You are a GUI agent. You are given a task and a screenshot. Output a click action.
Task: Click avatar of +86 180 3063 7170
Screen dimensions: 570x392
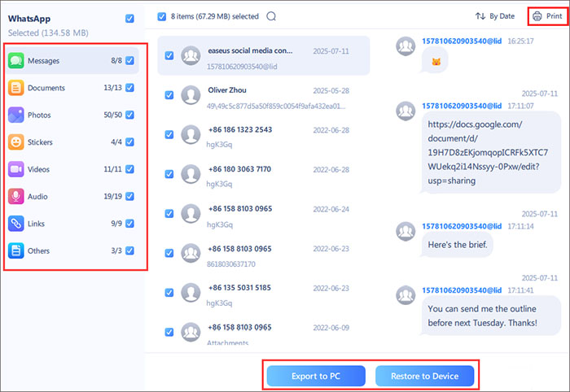[x=191, y=174]
